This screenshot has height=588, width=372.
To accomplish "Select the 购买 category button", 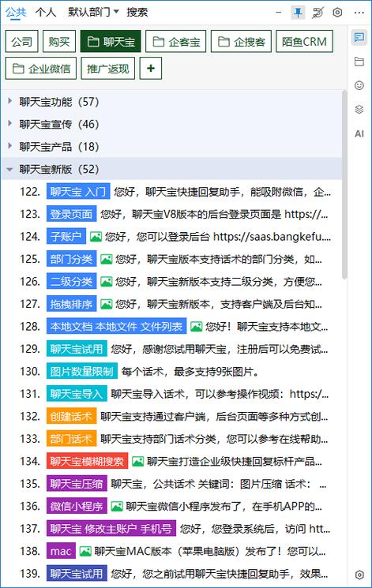I will (59, 41).
